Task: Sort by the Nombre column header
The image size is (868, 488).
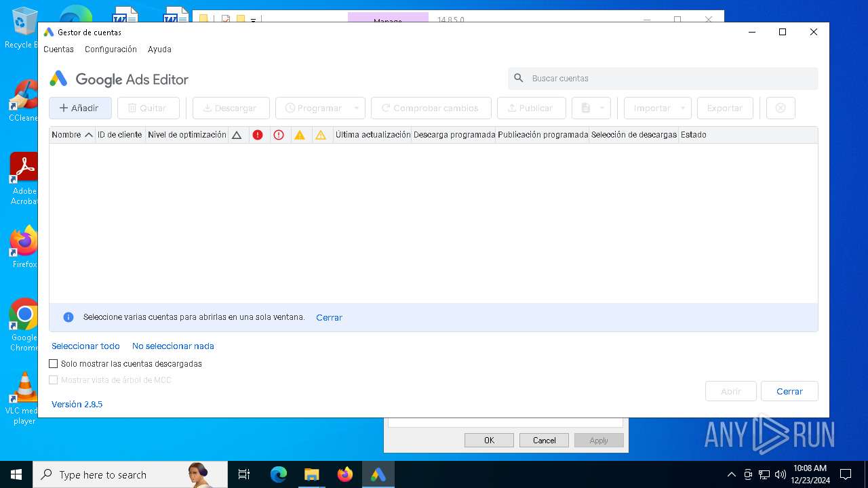Action: point(72,135)
